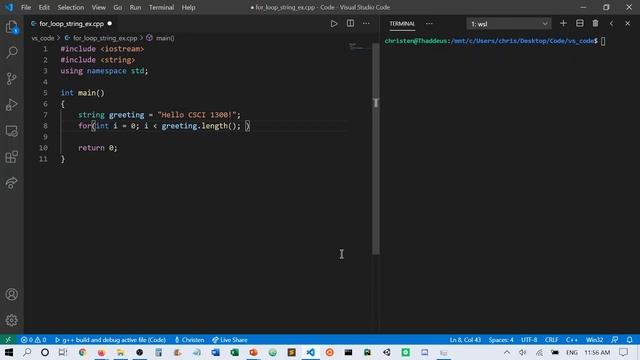Image resolution: width=640 pixels, height=360 pixels.
Task: Open the Edit menu
Action: click(x=44, y=7)
